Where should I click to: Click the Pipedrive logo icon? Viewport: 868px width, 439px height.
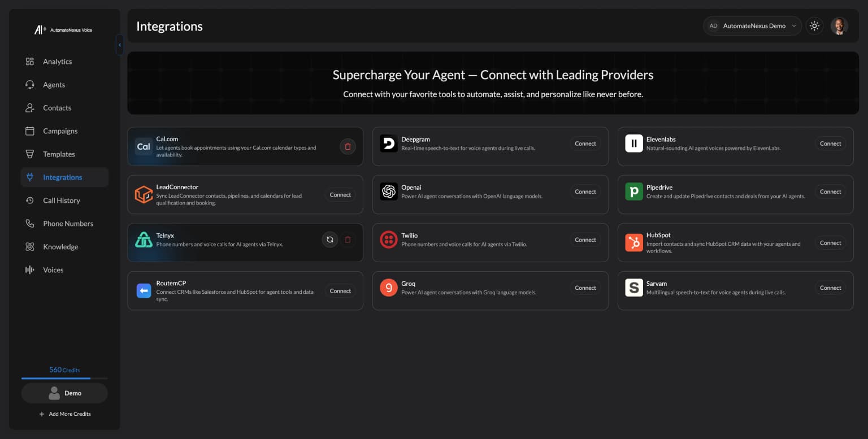coord(634,192)
